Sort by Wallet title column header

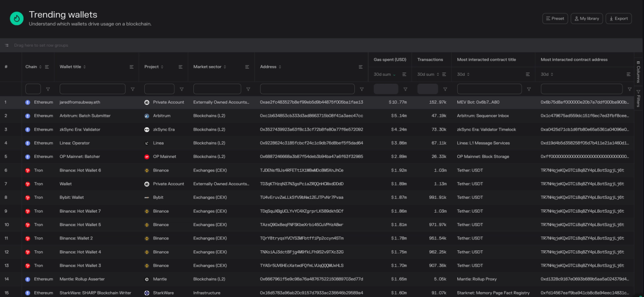click(x=72, y=67)
